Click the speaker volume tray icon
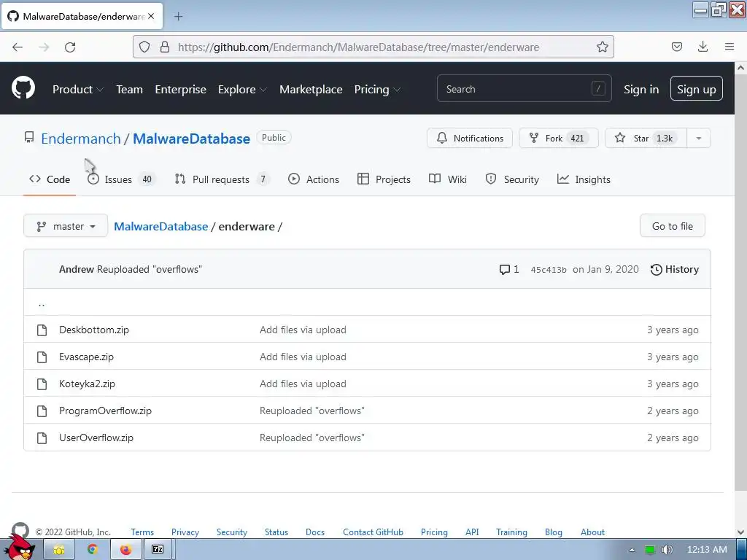The width and height of the screenshot is (747, 560). click(x=667, y=550)
